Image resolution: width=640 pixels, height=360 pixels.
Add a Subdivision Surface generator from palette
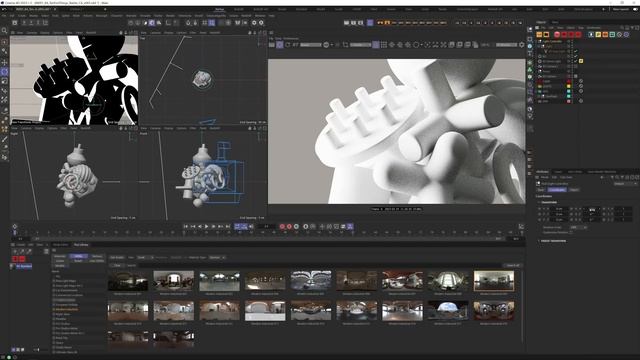coord(530,62)
